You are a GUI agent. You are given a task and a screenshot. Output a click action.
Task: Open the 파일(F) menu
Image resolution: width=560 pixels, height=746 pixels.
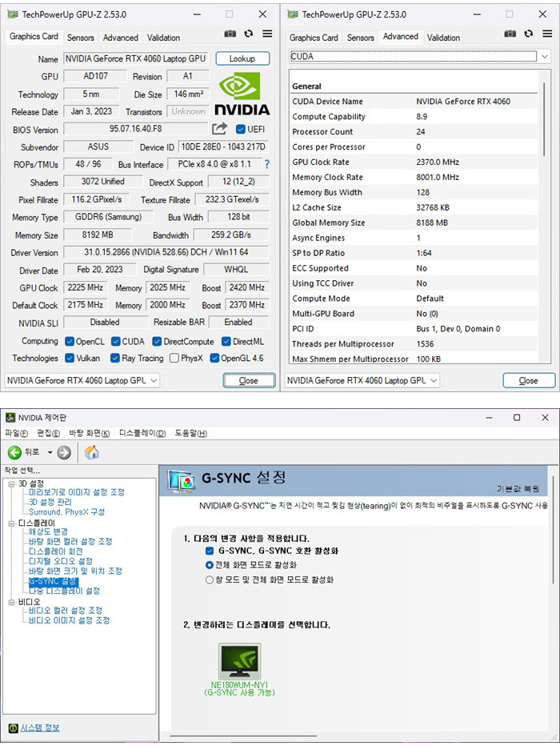16,433
